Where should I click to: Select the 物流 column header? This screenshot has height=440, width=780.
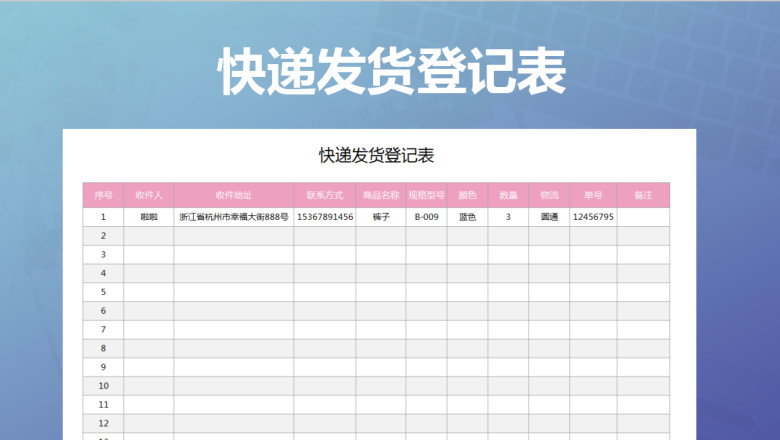[x=549, y=195]
